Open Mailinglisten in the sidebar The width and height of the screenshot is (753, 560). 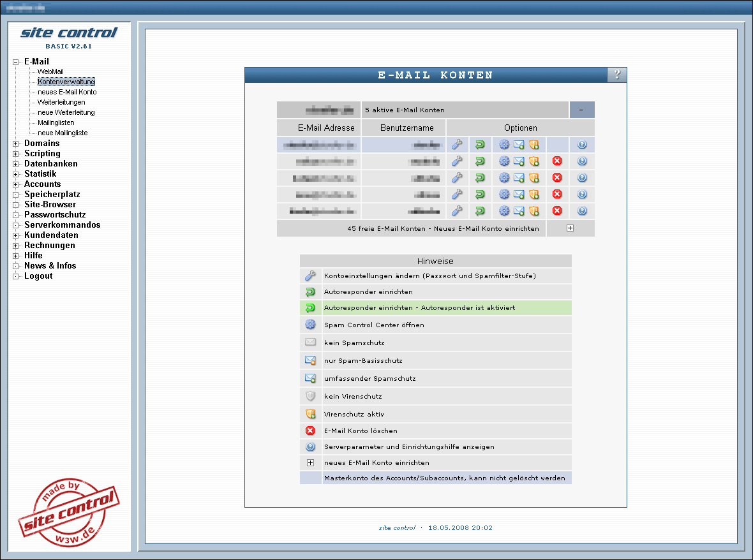[56, 123]
